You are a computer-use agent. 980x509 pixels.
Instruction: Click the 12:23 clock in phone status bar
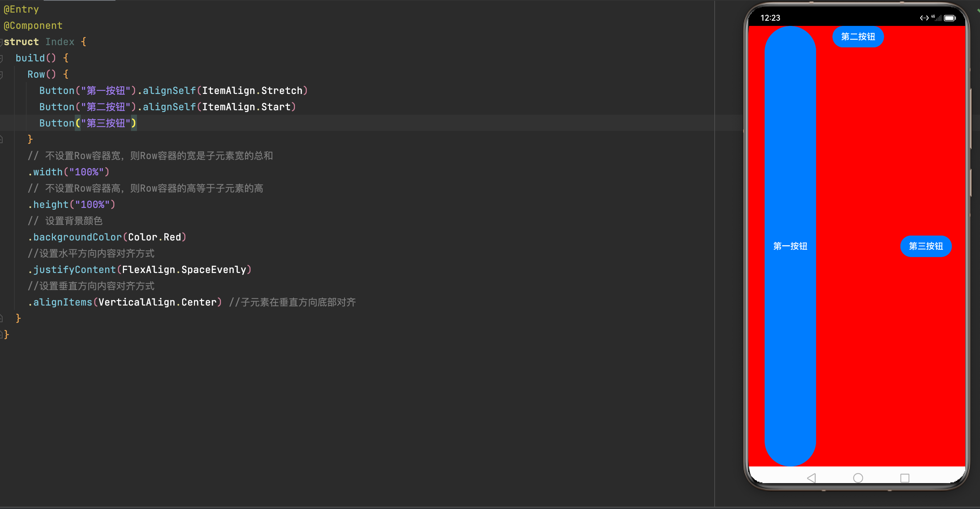point(770,18)
